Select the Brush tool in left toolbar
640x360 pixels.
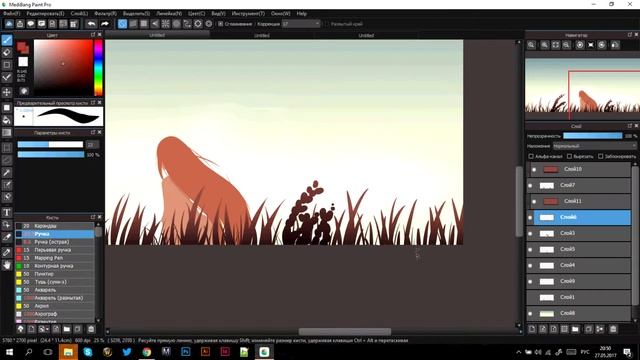tap(7, 40)
